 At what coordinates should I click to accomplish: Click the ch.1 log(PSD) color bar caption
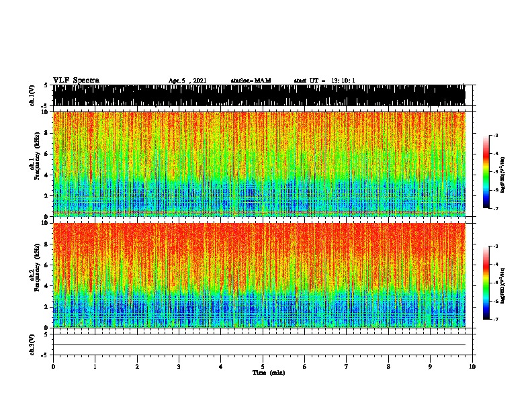503,175
